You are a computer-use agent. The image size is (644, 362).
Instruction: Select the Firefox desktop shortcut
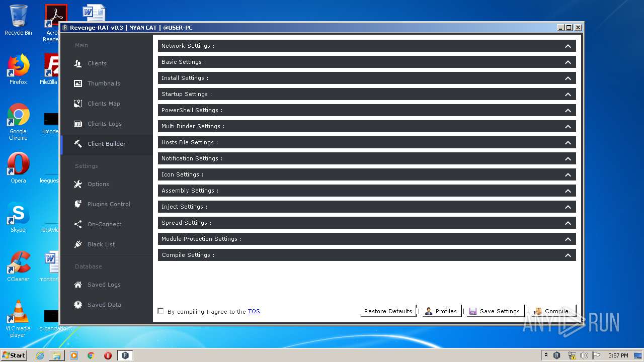[18, 69]
